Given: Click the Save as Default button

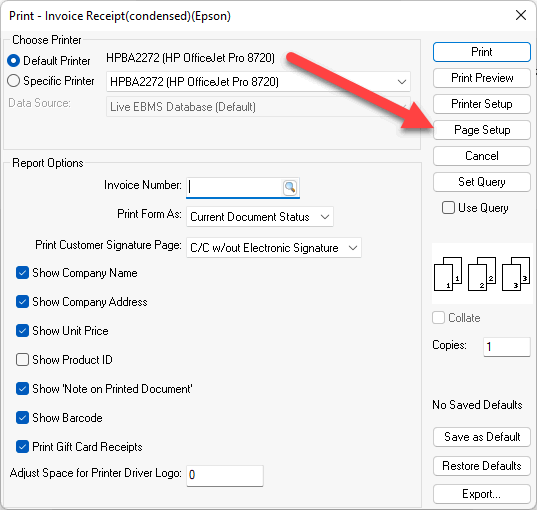Looking at the screenshot, I should (x=482, y=437).
